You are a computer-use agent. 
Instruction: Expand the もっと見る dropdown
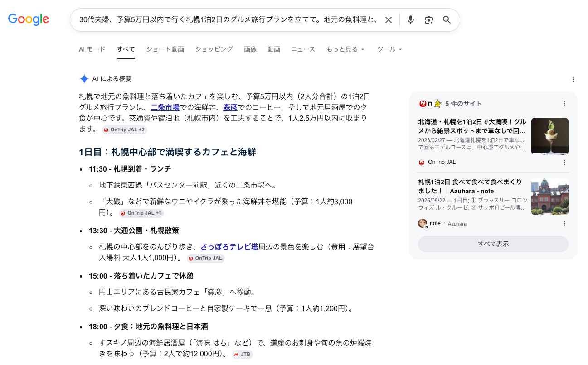point(345,49)
